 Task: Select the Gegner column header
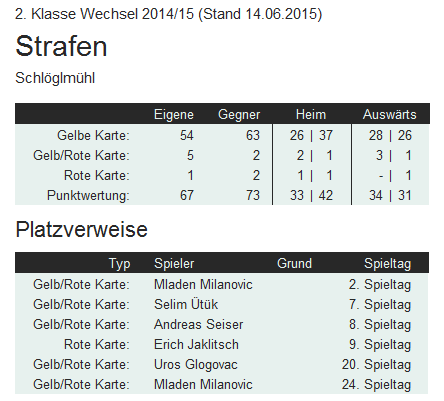(x=239, y=115)
